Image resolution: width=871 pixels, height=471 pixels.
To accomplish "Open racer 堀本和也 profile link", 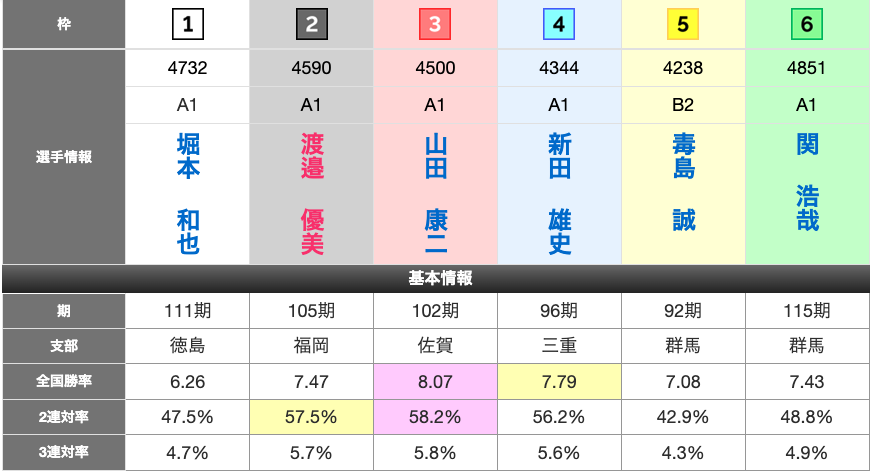I will 187,194.
